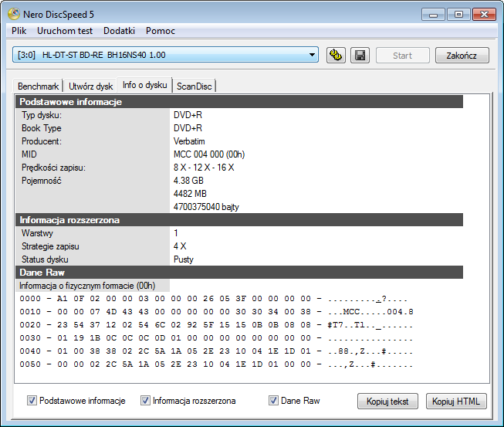Select the HL-DT-ST BD-RE BH16NS40 drive field
504x427 pixels.
point(165,55)
